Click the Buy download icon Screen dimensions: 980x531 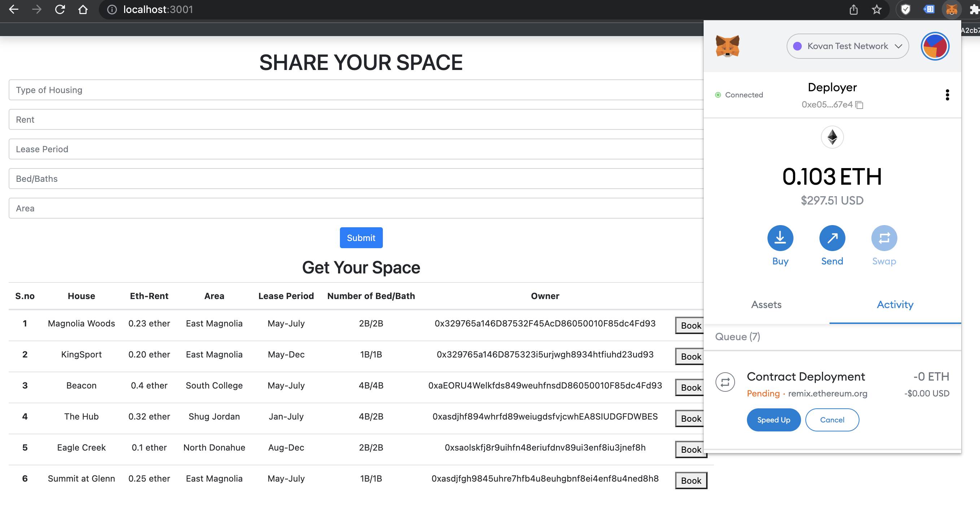[x=780, y=238]
